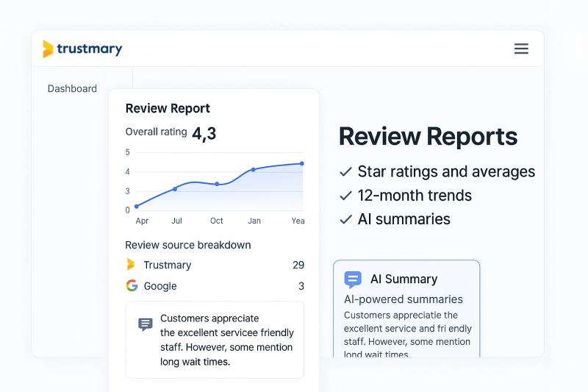The height and width of the screenshot is (392, 588).
Task: Click the Review Report card title
Action: (168, 109)
